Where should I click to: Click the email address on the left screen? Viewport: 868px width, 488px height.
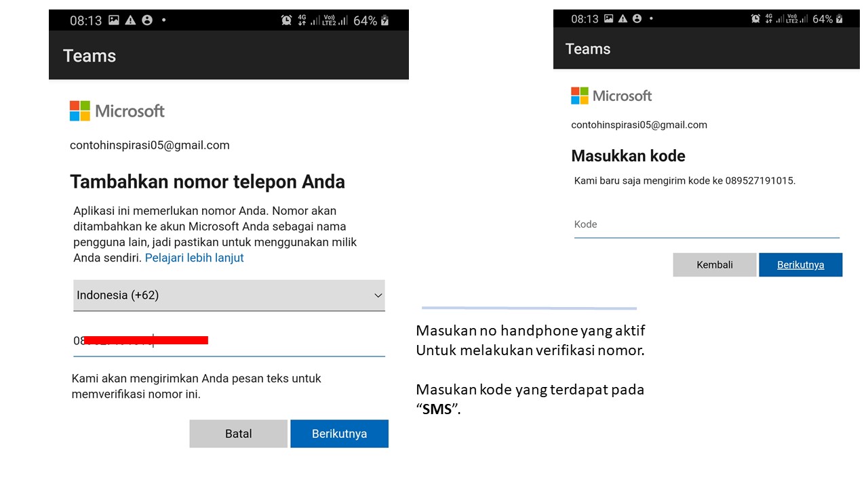coord(150,145)
